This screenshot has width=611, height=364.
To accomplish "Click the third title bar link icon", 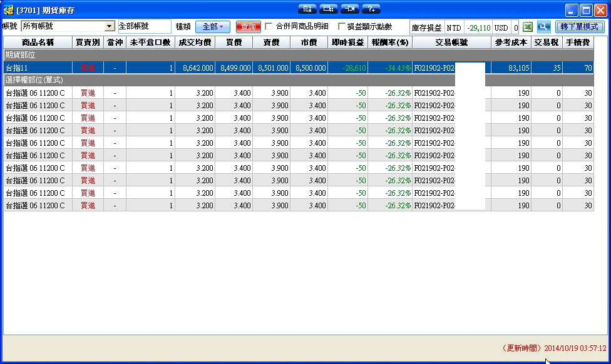I will [350, 9].
